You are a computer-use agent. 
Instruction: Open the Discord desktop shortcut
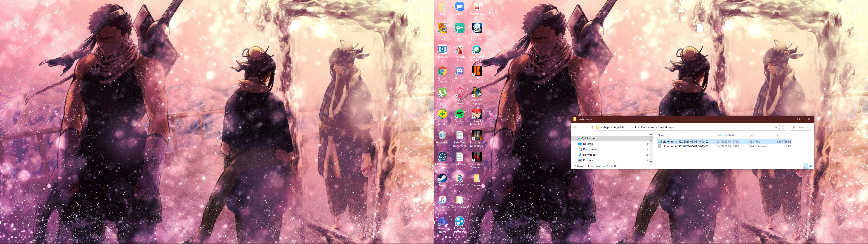pos(459,73)
